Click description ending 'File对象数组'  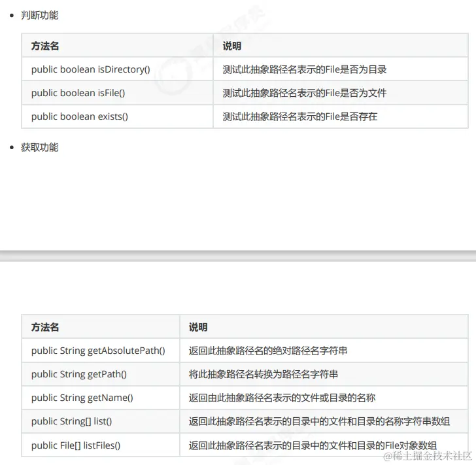tap(313, 445)
